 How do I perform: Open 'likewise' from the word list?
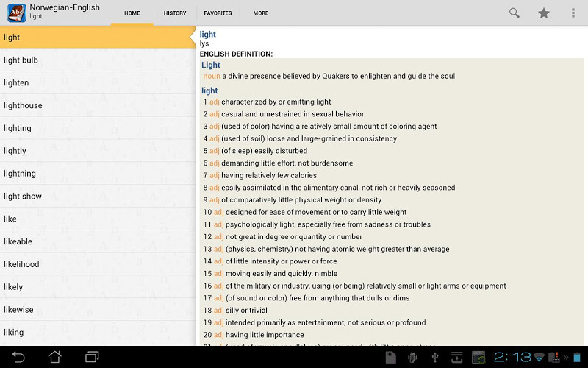pyautogui.click(x=18, y=310)
